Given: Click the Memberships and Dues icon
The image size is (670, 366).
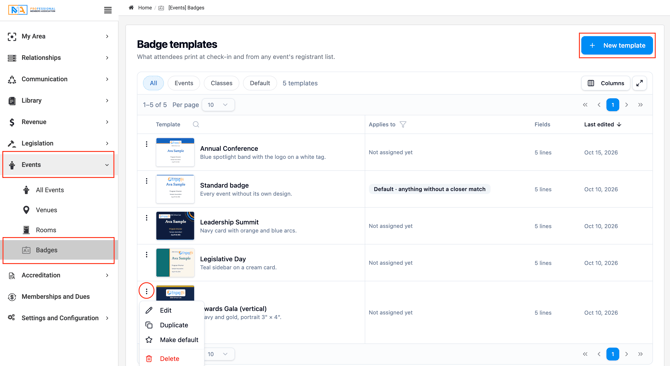Looking at the screenshot, I should pos(12,297).
